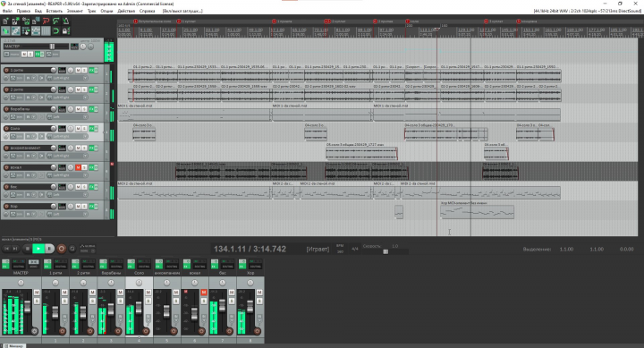This screenshot has height=348, width=644.
Task: Open input dropdown of аккомпанемент track
Action: [67, 156]
